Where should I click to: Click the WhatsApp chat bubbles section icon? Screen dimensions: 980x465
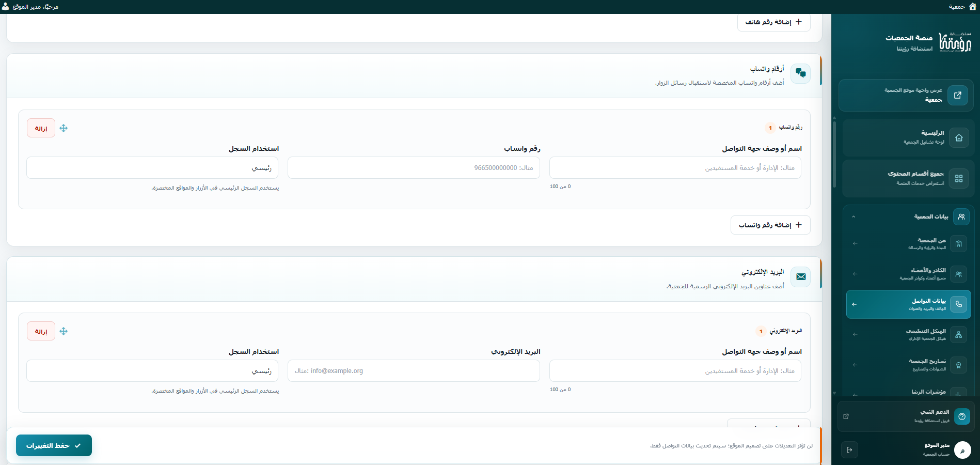point(801,73)
